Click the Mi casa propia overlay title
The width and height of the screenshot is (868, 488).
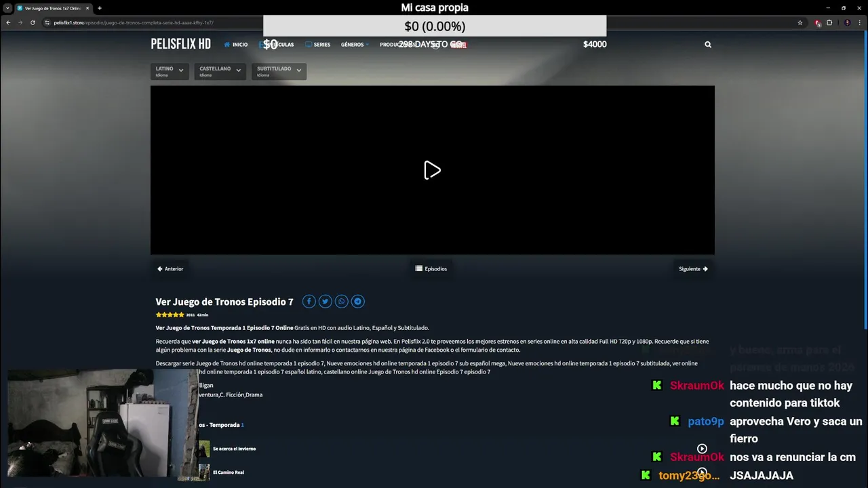pos(435,7)
